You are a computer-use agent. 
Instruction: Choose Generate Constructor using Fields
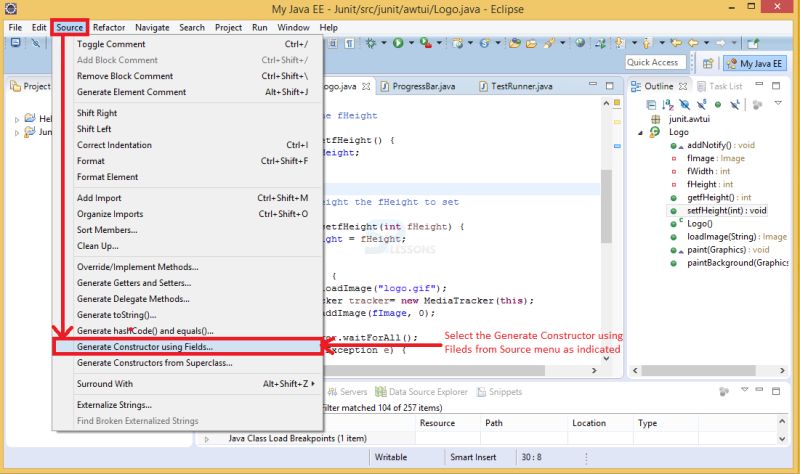point(187,347)
